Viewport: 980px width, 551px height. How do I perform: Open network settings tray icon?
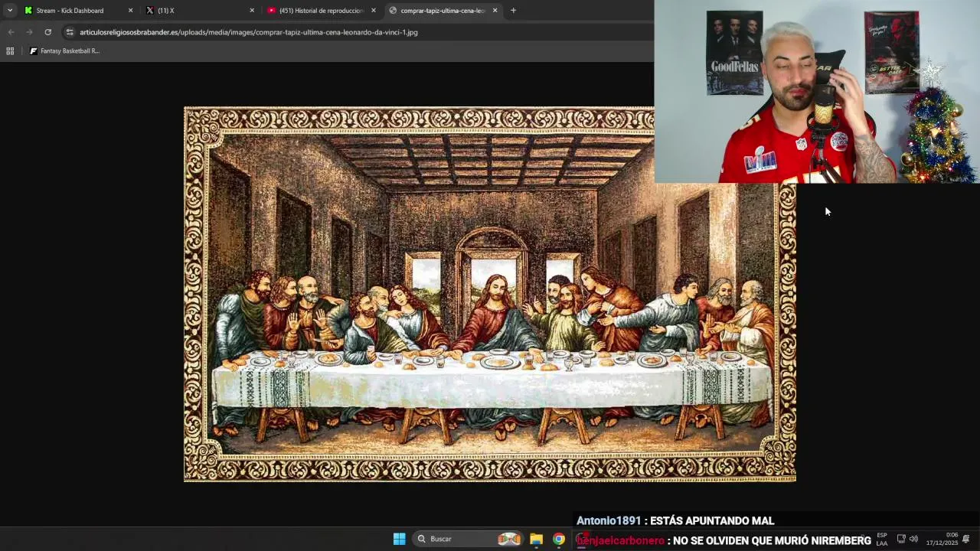point(901,539)
